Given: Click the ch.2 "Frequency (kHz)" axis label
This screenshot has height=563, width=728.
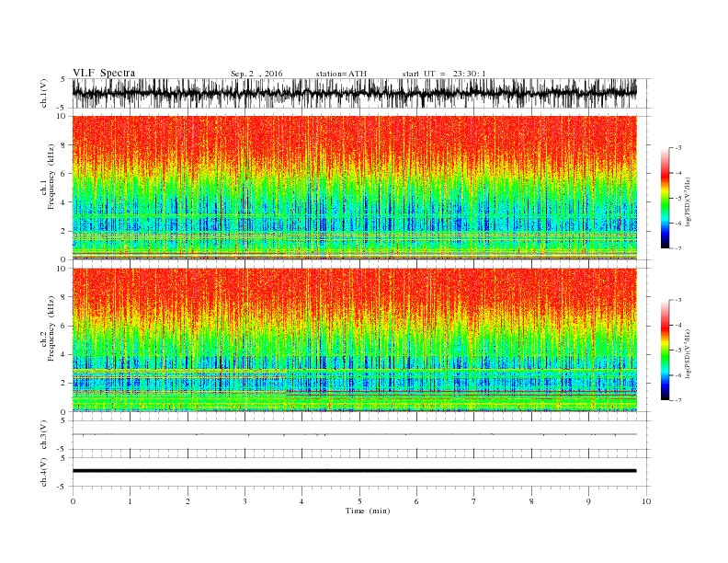Looking at the screenshot, I should [x=51, y=328].
